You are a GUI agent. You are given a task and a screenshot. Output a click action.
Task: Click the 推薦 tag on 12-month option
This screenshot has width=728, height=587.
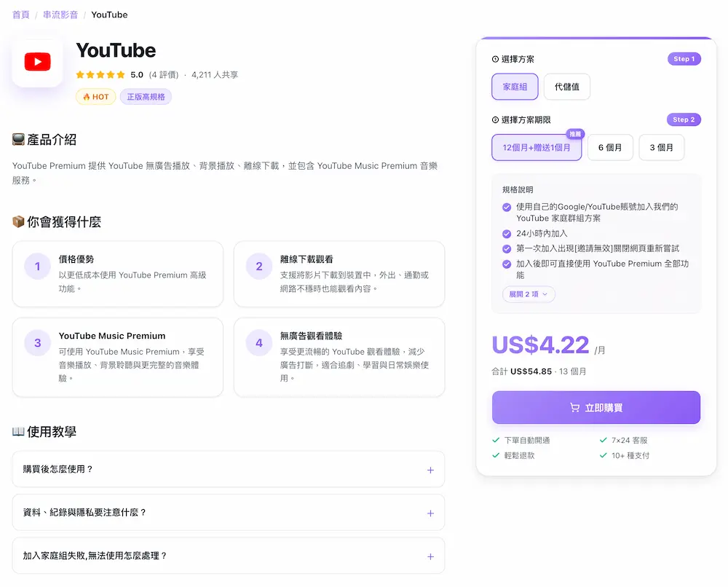[575, 134]
